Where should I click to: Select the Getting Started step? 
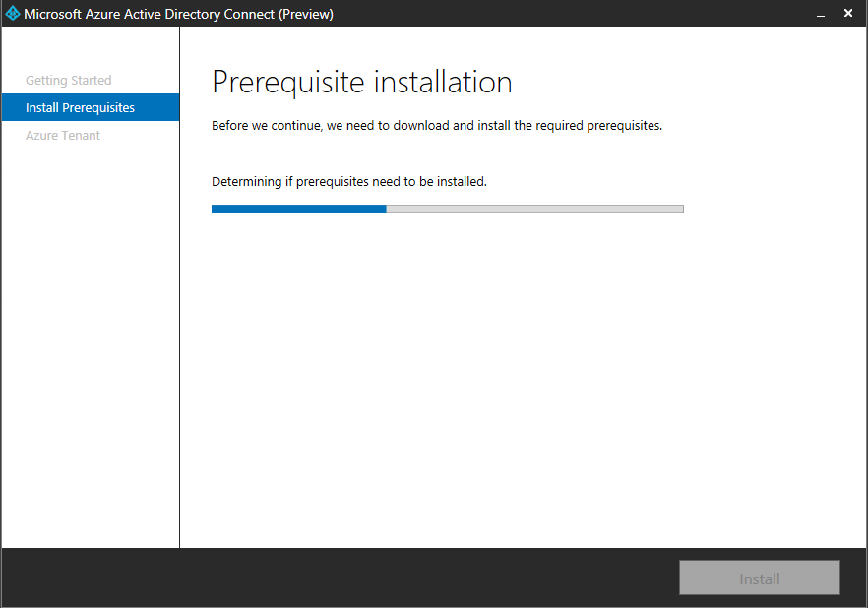click(x=69, y=81)
